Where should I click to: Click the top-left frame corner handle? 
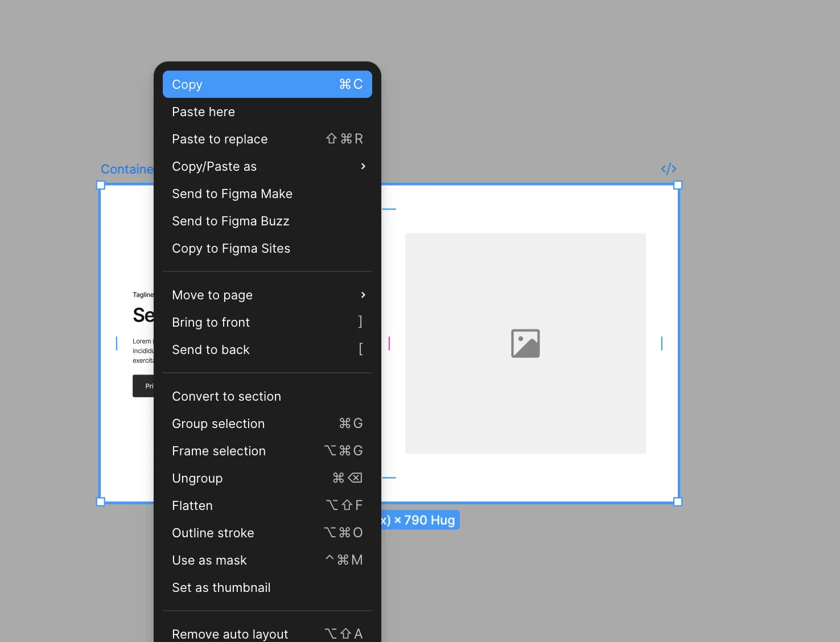pyautogui.click(x=101, y=185)
